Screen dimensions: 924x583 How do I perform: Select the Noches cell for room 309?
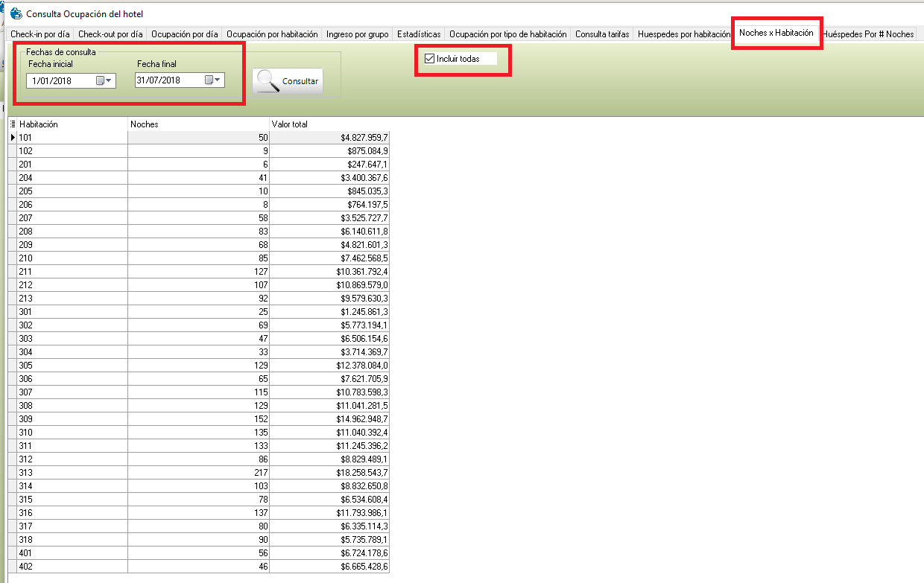(x=198, y=419)
